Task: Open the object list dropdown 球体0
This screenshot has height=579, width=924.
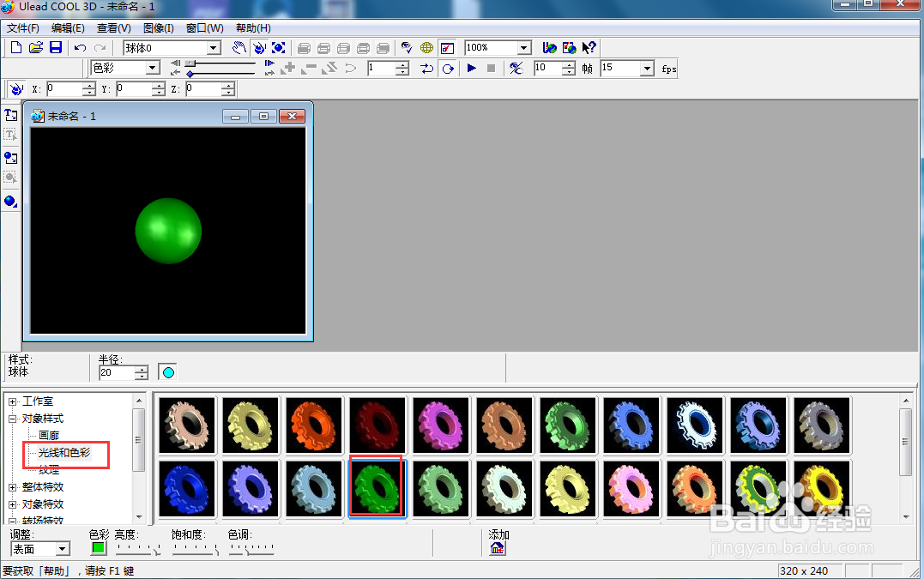Action: (x=214, y=48)
